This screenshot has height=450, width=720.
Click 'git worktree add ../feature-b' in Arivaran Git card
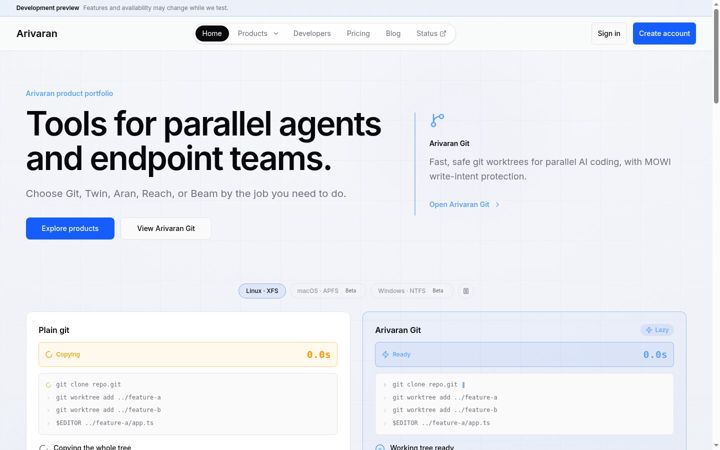[x=444, y=410]
